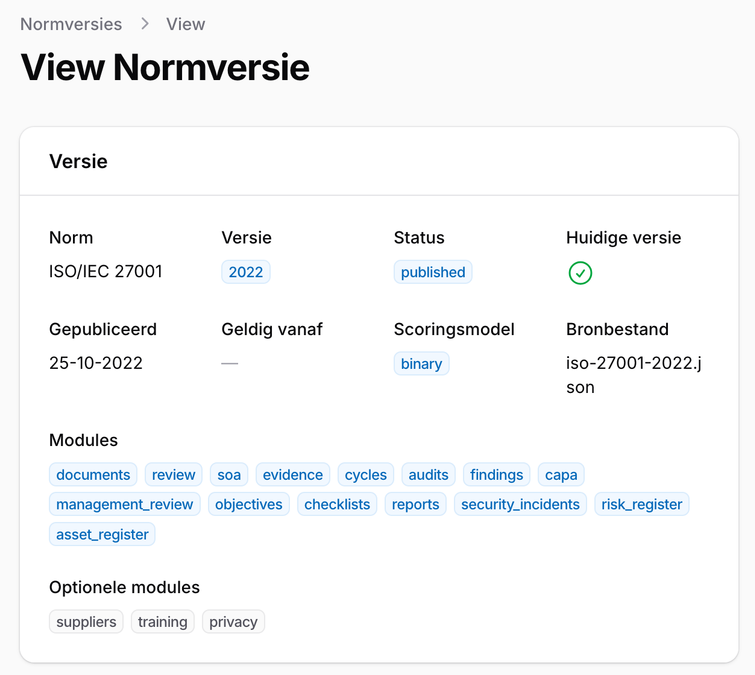The width and height of the screenshot is (755, 675).
Task: Select the reports module tag
Action: 415,504
